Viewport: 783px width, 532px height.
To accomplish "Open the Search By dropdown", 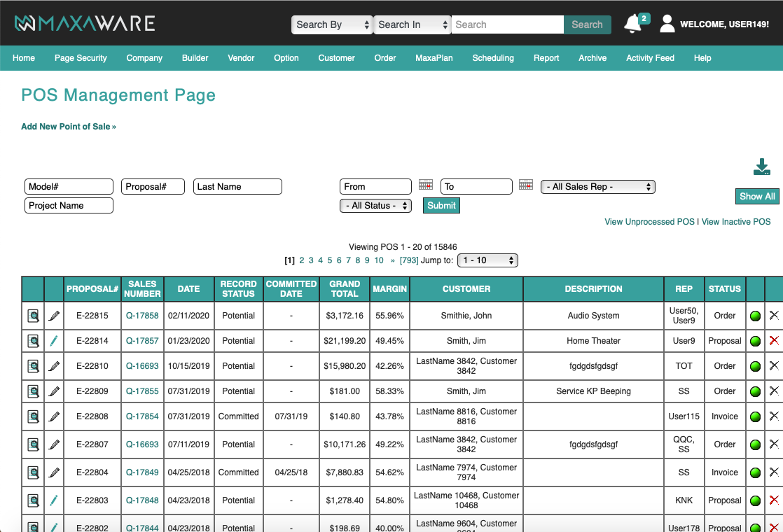I will tap(332, 24).
